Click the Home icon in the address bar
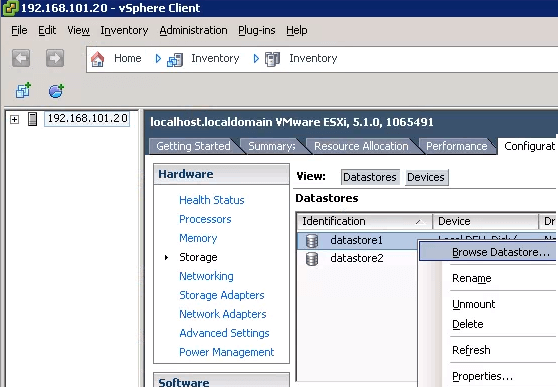Screen dimensions: 558x387 98,59
